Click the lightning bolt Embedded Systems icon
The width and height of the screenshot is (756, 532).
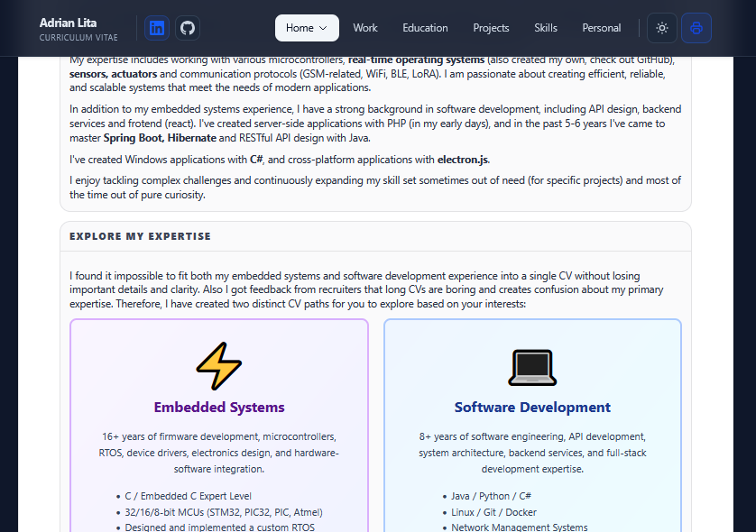pos(219,366)
